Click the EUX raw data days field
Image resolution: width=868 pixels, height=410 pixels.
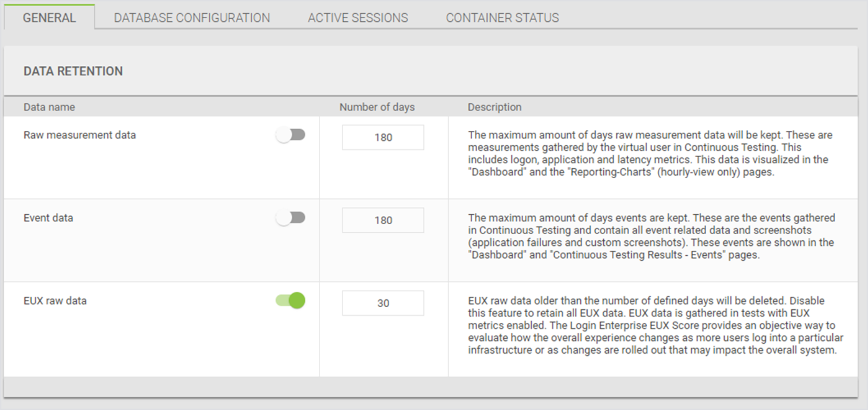tap(383, 303)
